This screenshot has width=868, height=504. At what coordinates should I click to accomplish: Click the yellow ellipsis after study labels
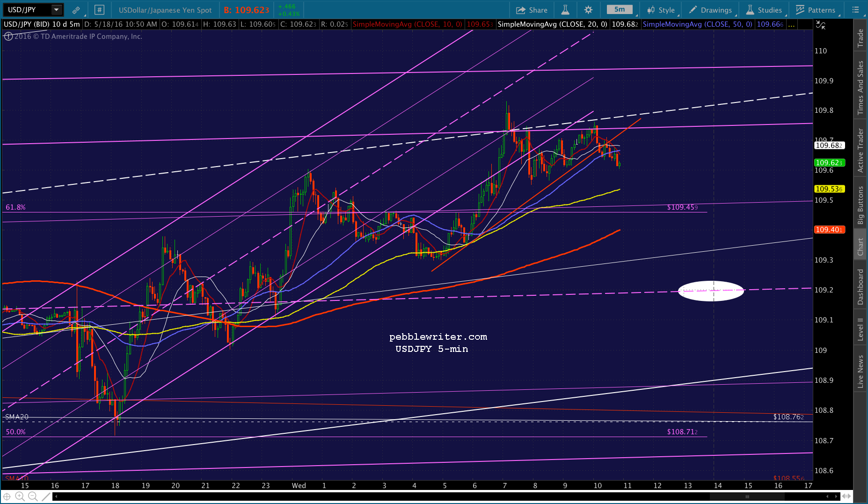pyautogui.click(x=791, y=25)
